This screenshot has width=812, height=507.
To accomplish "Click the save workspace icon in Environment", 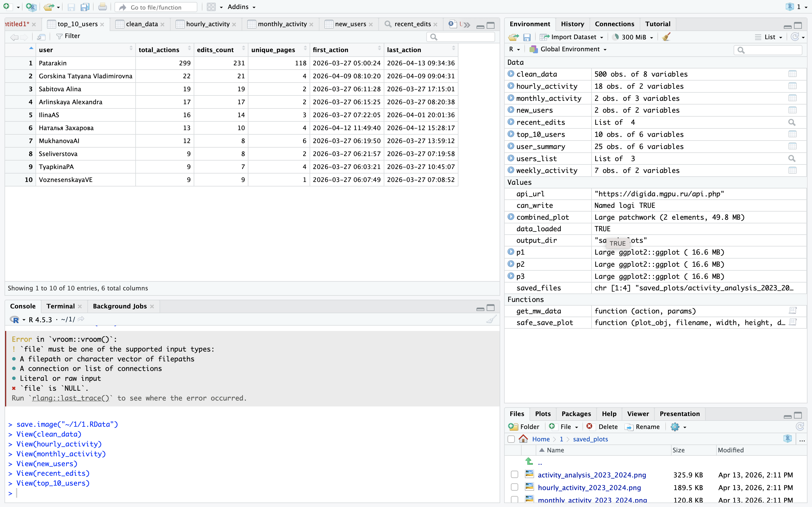I will (x=527, y=37).
